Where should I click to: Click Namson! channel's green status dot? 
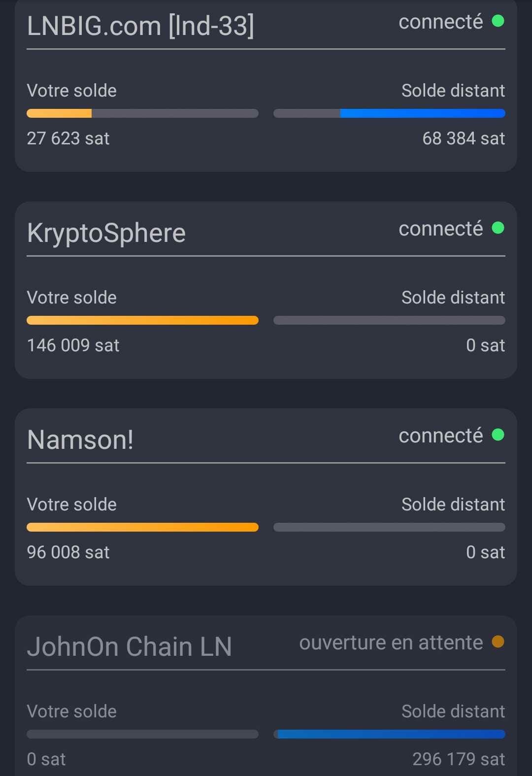click(x=498, y=435)
